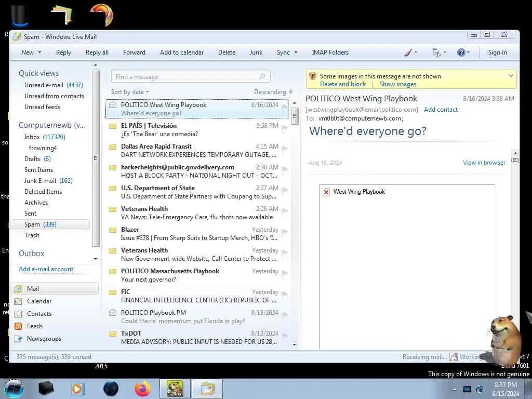Click the Find a message search field

[191, 76]
